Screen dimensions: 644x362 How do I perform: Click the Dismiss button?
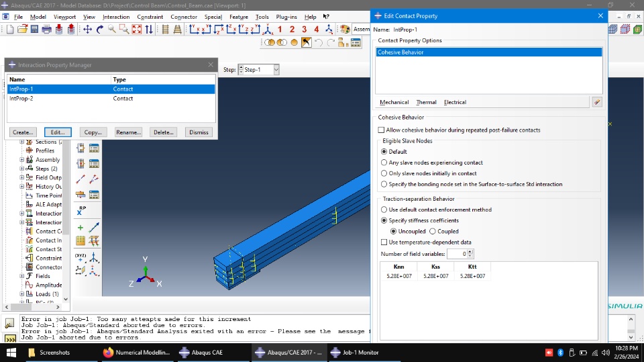pos(199,132)
